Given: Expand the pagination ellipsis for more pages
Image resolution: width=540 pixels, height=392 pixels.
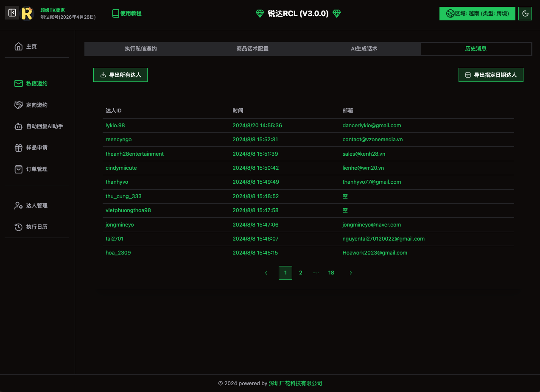Looking at the screenshot, I should click(x=316, y=273).
